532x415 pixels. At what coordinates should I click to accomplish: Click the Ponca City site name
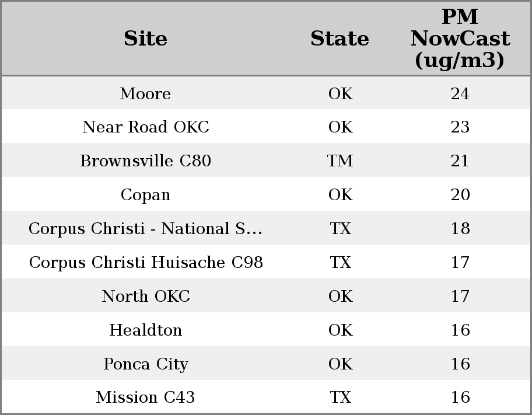[145, 364]
